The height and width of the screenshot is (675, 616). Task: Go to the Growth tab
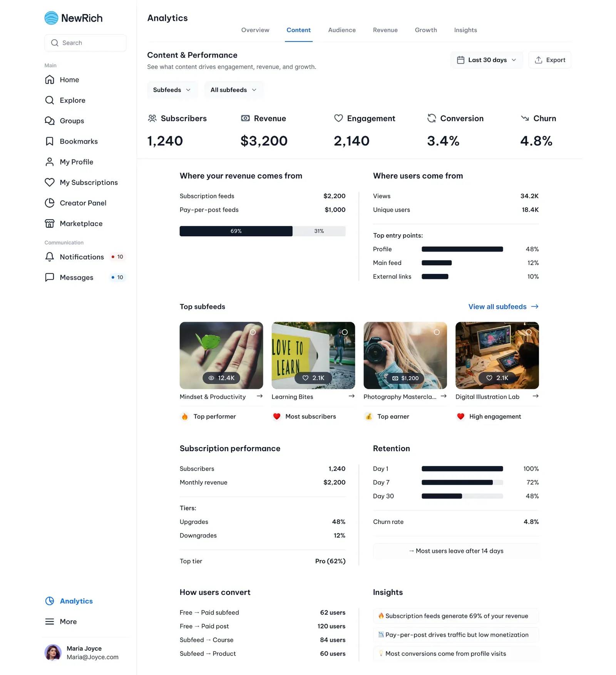pos(426,30)
